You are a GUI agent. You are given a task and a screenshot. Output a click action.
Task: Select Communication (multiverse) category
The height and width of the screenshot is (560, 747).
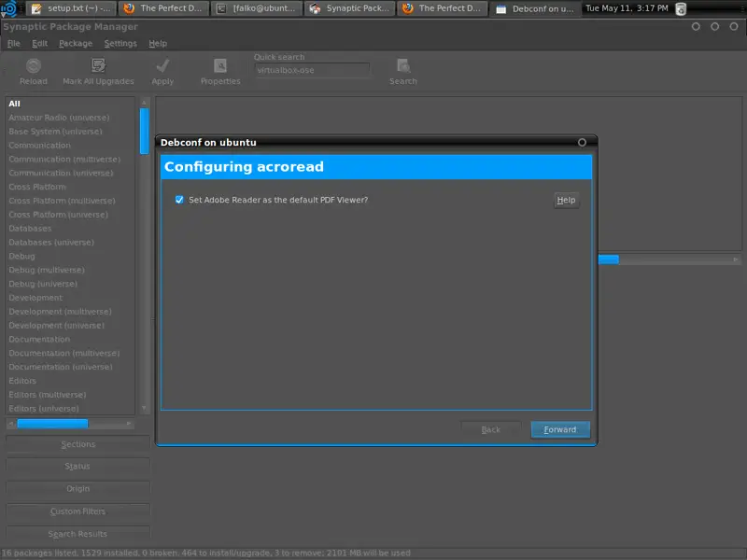71,159
